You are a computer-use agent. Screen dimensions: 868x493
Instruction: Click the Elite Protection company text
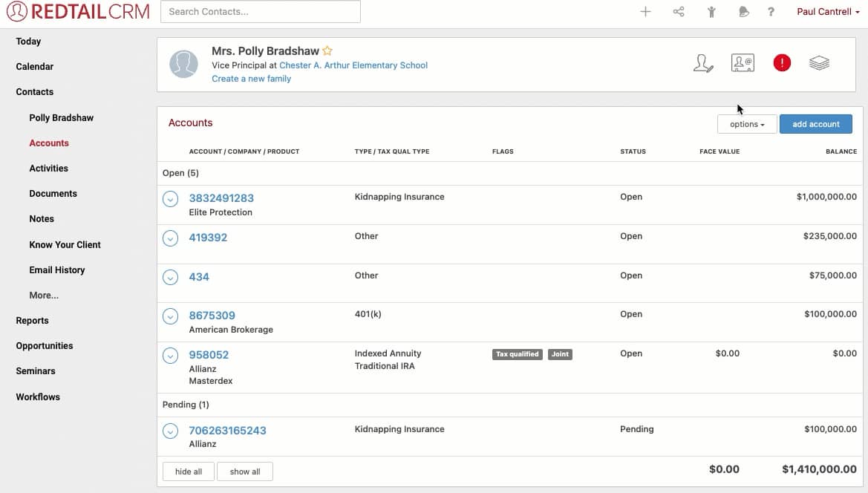pyautogui.click(x=221, y=212)
